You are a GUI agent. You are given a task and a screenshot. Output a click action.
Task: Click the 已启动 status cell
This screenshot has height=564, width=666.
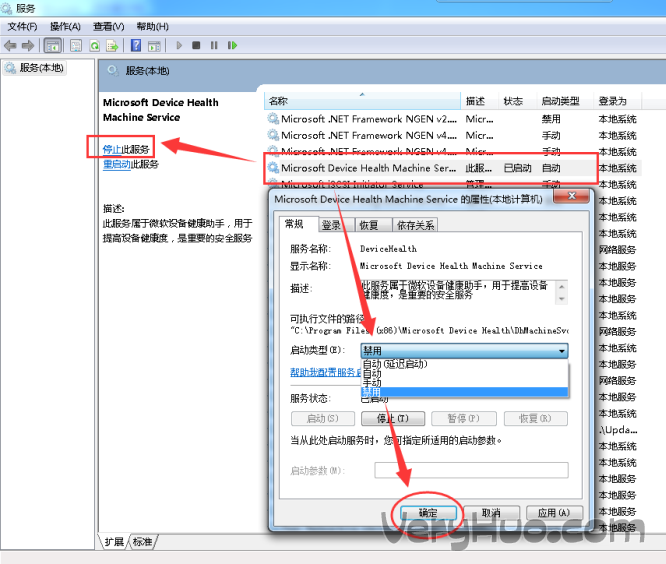(517, 168)
